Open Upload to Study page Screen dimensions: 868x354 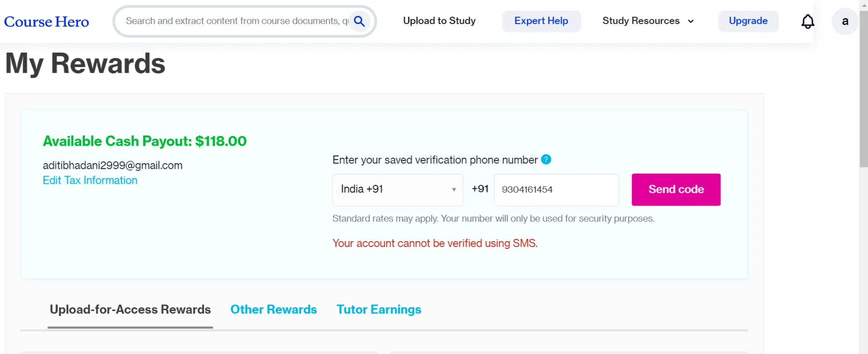439,21
